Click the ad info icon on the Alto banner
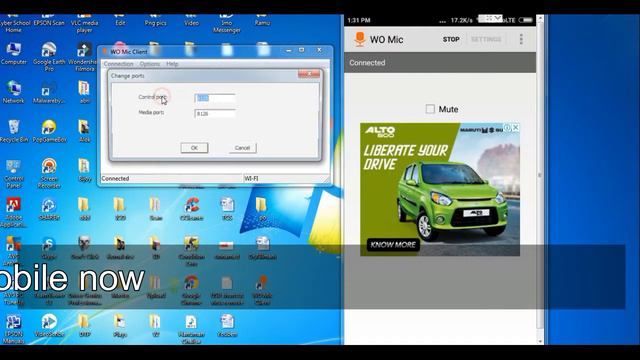Viewport: 640px width, 360px height. [x=507, y=128]
